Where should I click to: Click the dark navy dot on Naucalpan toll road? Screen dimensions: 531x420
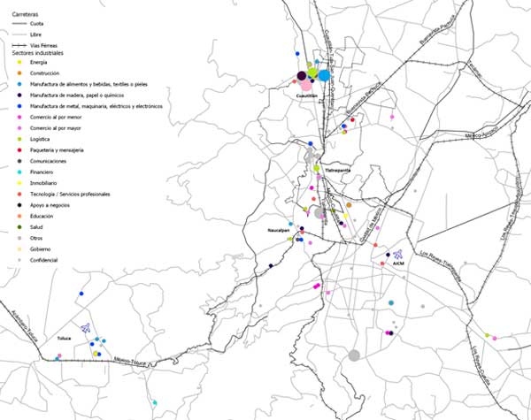[271, 266]
